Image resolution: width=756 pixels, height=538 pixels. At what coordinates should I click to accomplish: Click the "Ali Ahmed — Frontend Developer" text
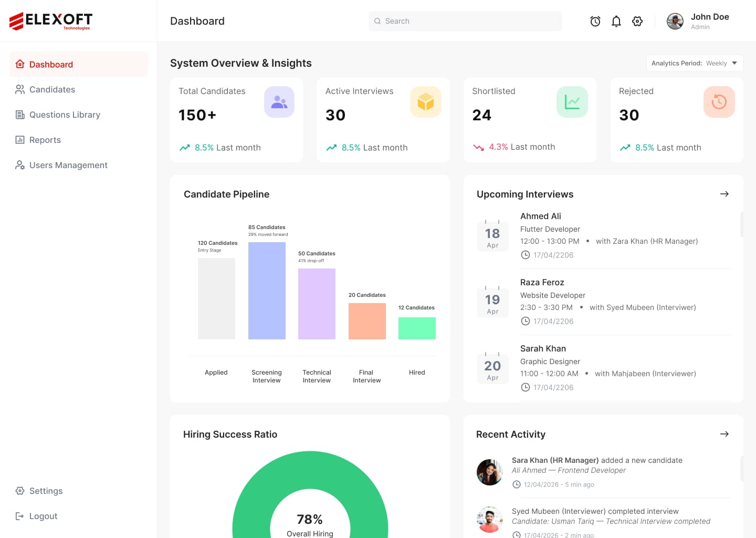point(569,470)
